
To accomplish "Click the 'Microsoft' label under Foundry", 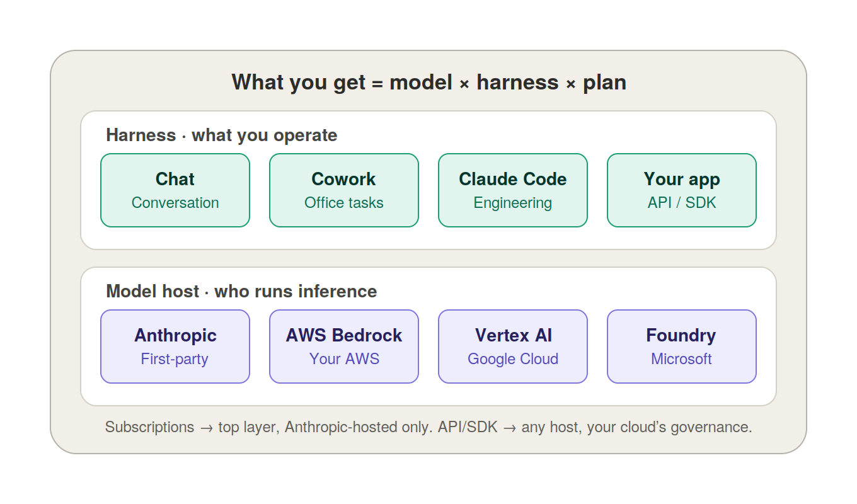I will [682, 359].
